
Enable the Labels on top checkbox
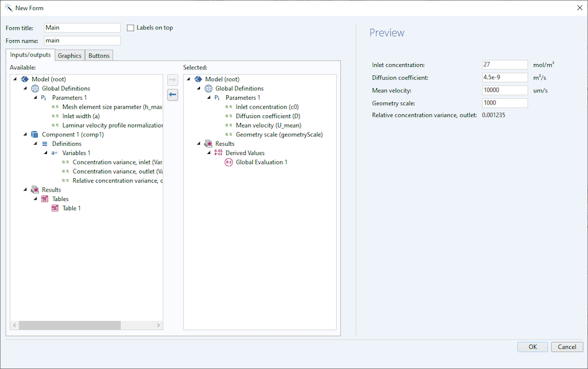131,28
